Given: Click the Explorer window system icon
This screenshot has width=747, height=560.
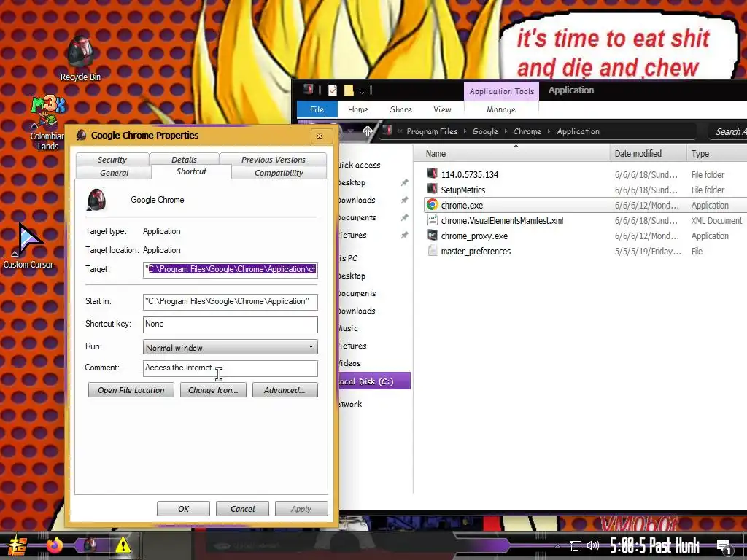Looking at the screenshot, I should coord(309,90).
